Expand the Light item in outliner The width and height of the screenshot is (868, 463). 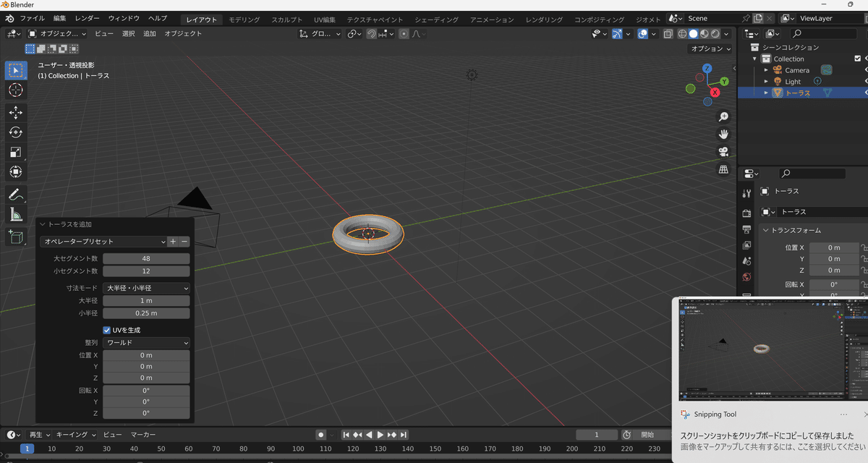coord(766,82)
